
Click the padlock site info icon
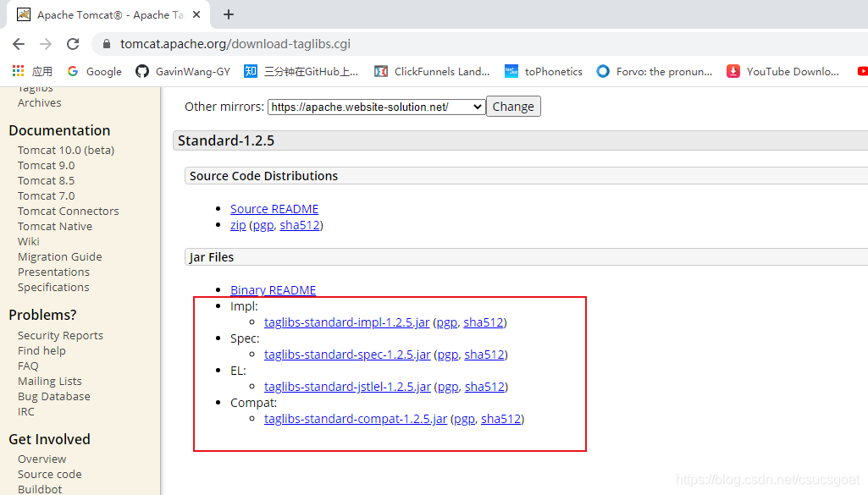point(107,44)
